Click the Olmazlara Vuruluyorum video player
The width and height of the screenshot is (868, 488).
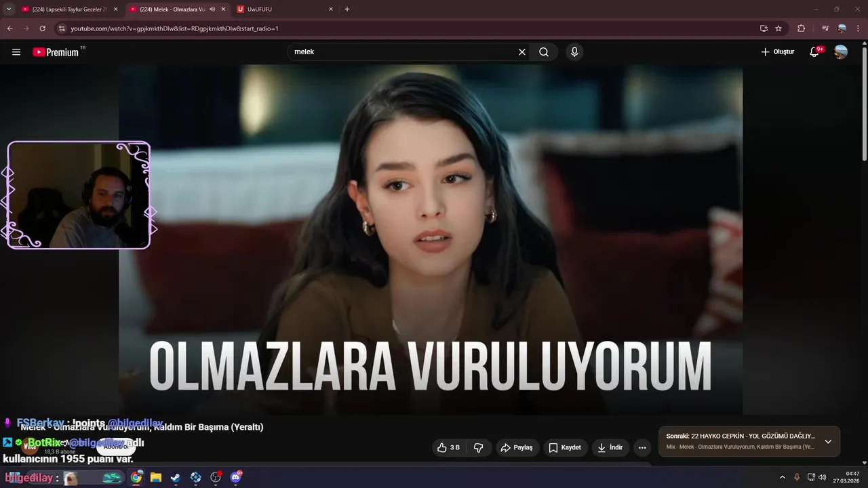pyautogui.click(x=431, y=241)
